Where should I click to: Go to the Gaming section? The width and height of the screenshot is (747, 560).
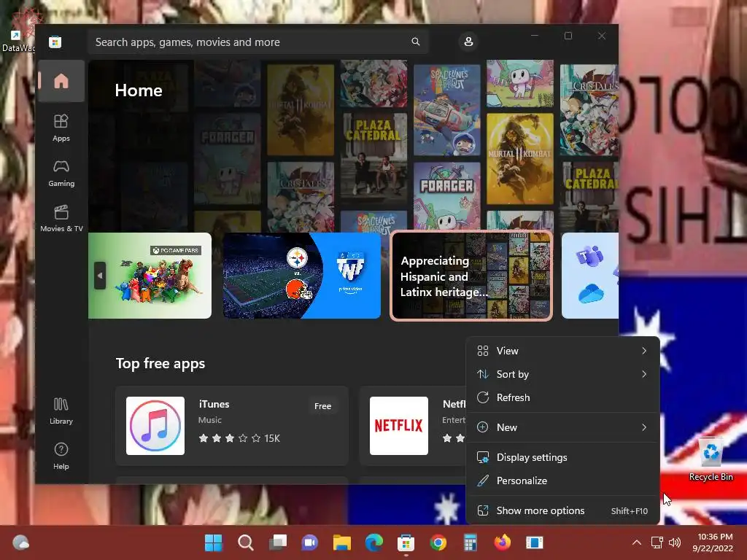61,173
